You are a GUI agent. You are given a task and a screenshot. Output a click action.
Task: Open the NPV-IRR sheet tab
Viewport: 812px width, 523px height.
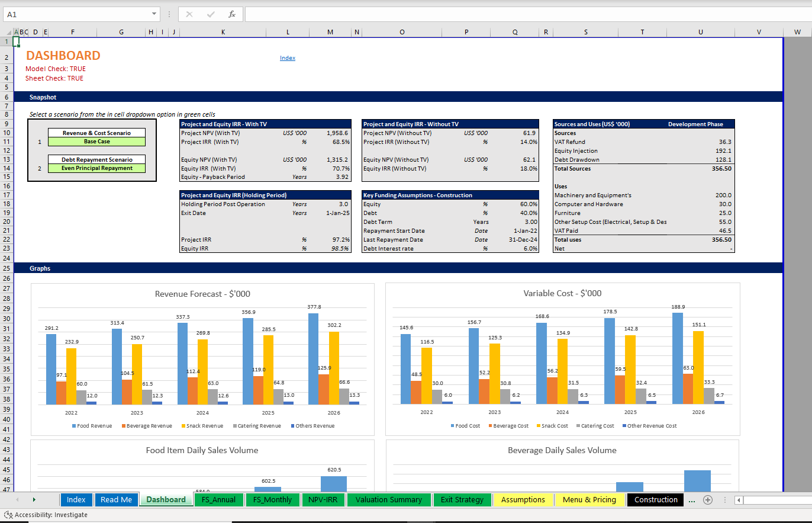(323, 499)
